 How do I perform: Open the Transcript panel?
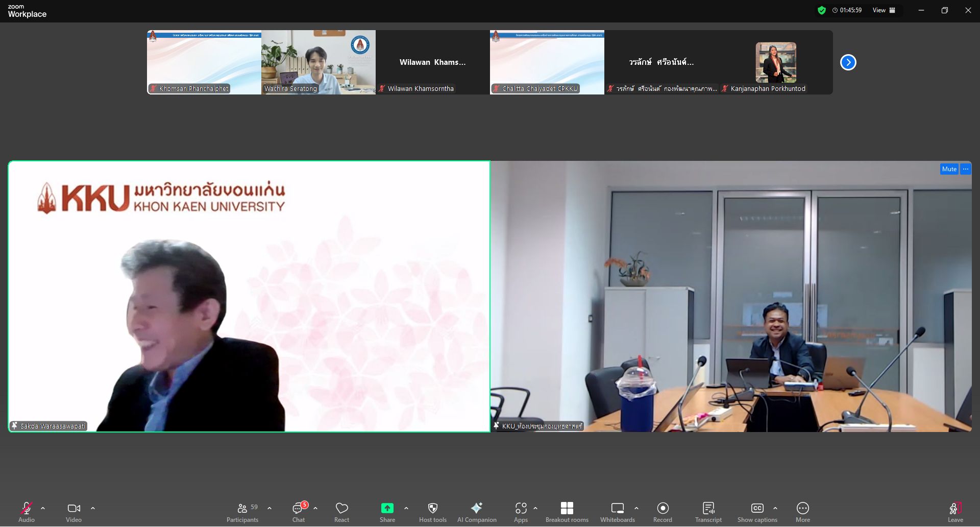tap(708, 512)
